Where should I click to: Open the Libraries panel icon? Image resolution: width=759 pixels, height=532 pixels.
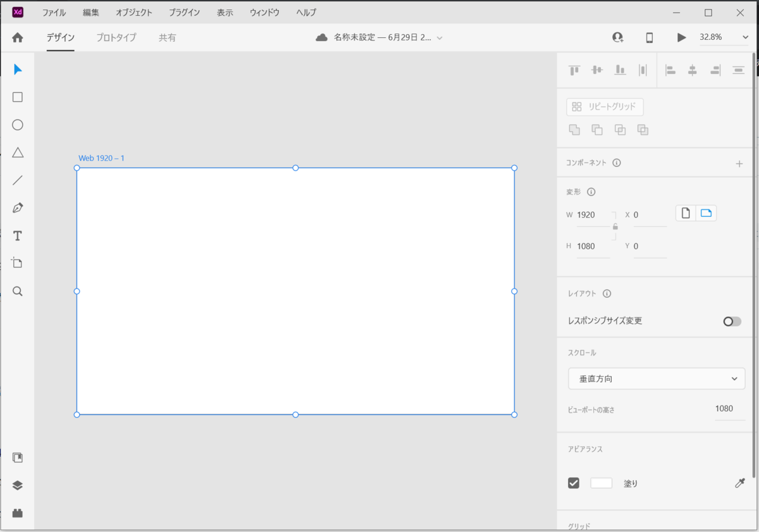(x=18, y=457)
